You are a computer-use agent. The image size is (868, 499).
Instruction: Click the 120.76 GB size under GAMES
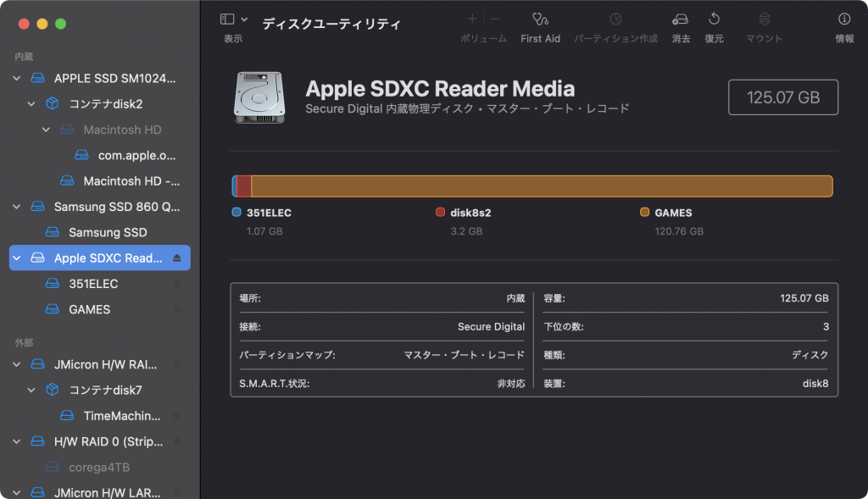pyautogui.click(x=679, y=231)
